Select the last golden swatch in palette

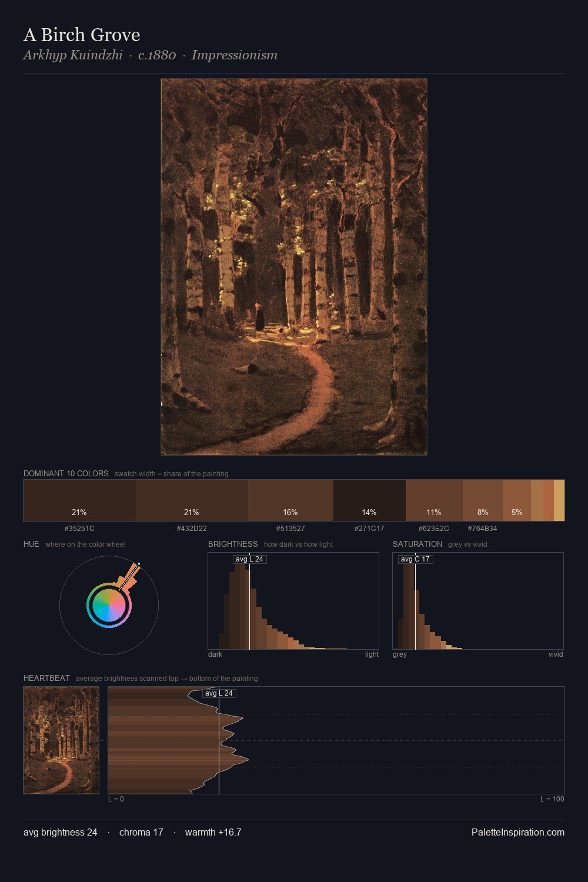(x=559, y=500)
